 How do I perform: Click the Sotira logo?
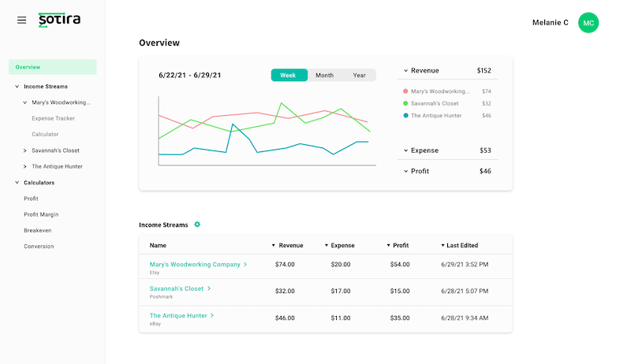[59, 20]
